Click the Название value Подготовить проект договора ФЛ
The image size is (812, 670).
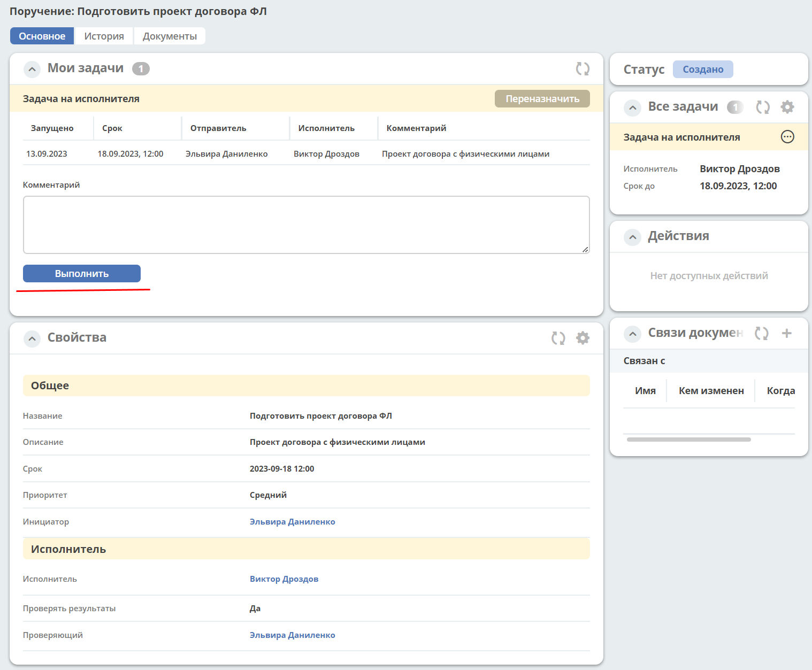[x=321, y=416]
